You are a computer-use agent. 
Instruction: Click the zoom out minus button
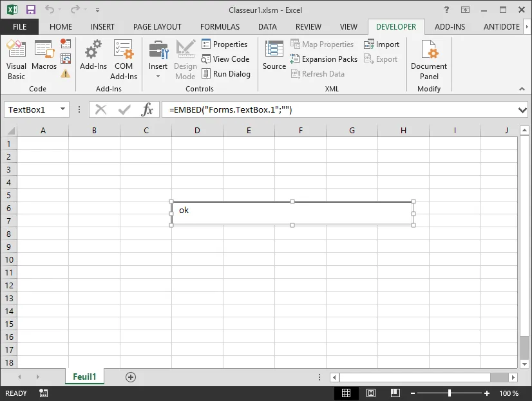413,393
